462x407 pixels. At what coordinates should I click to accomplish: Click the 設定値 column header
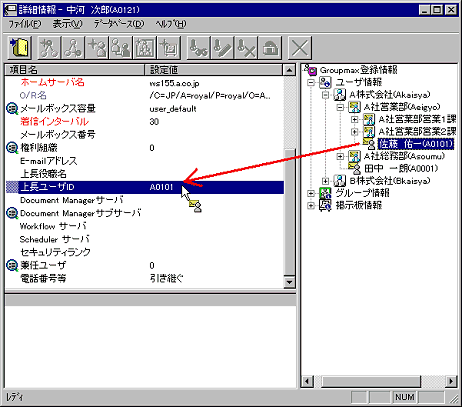tap(213, 70)
